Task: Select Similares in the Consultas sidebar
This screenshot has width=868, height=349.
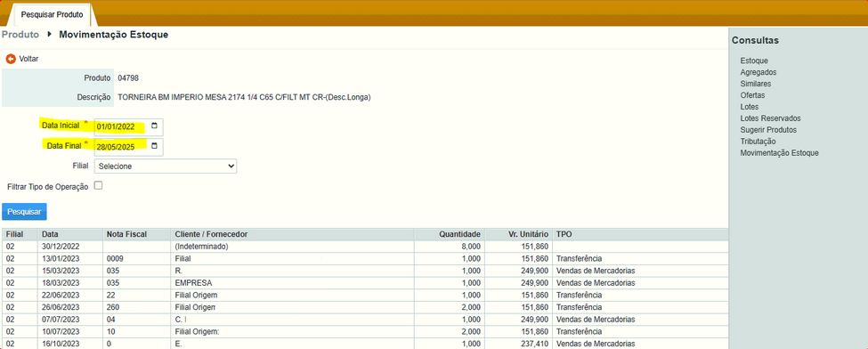Action: click(x=756, y=85)
